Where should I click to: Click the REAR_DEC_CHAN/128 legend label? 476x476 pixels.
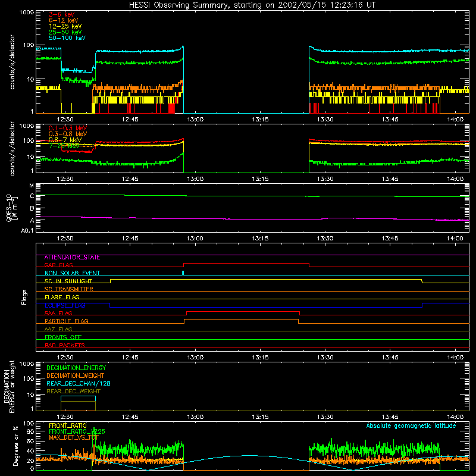(x=79, y=384)
